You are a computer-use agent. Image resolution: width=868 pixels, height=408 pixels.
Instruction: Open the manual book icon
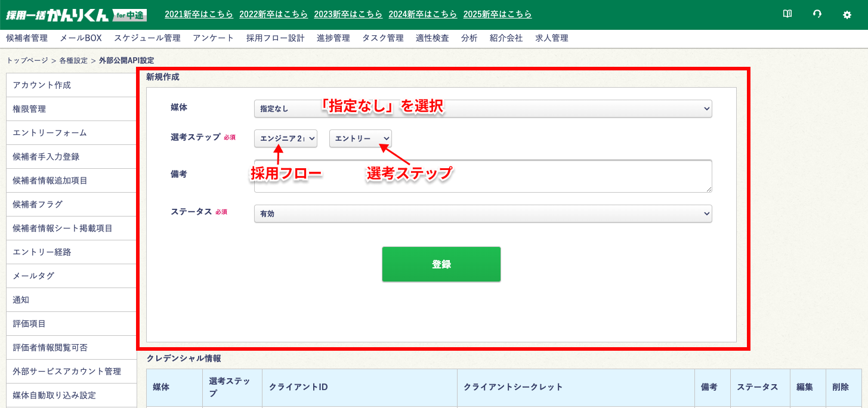pos(787,14)
